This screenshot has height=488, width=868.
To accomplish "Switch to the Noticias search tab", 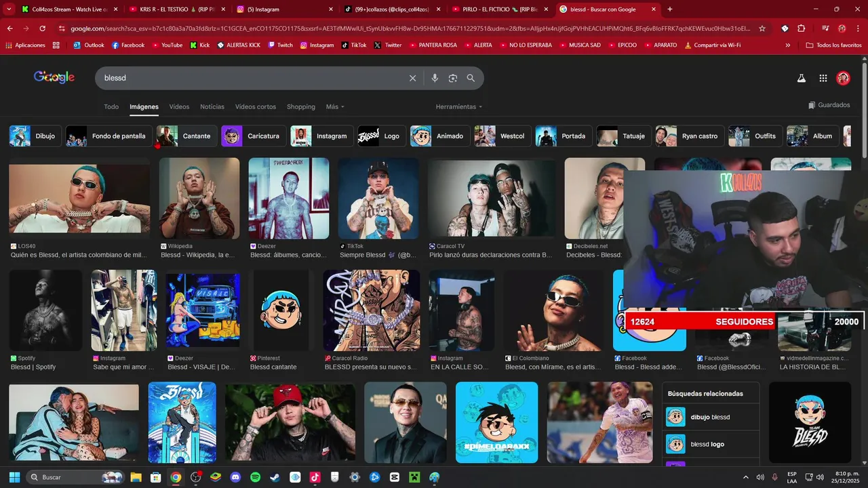I will click(212, 107).
